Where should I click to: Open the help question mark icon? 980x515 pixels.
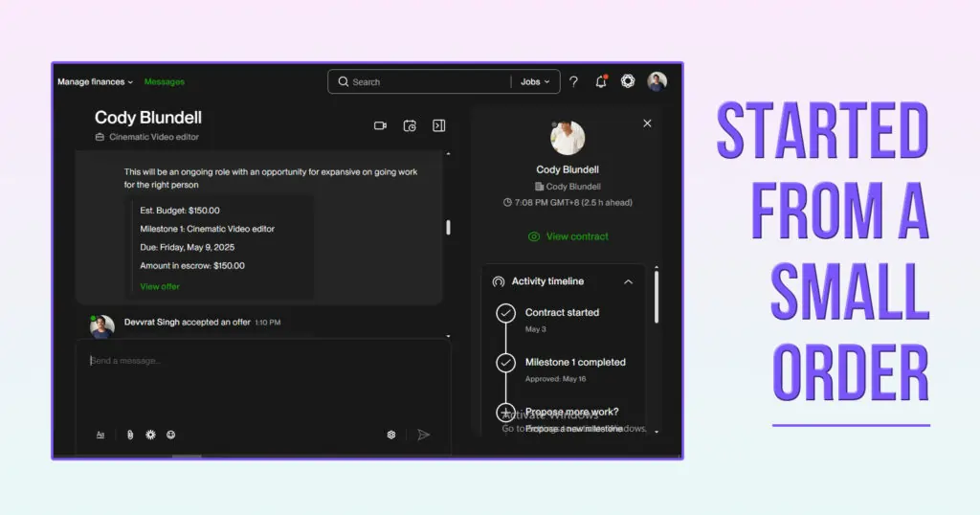click(x=573, y=82)
